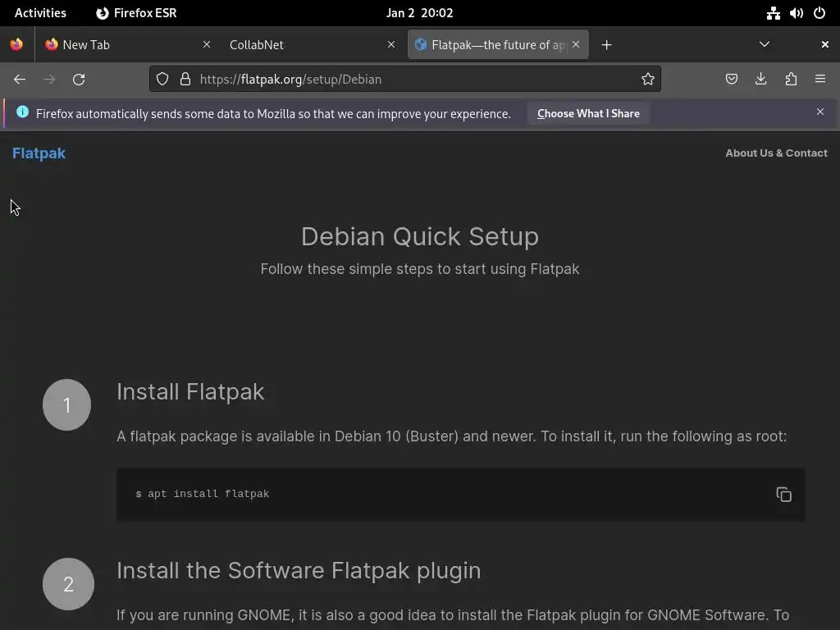Dismiss the Mozilla data notification bar
The height and width of the screenshot is (630, 840).
click(820, 112)
